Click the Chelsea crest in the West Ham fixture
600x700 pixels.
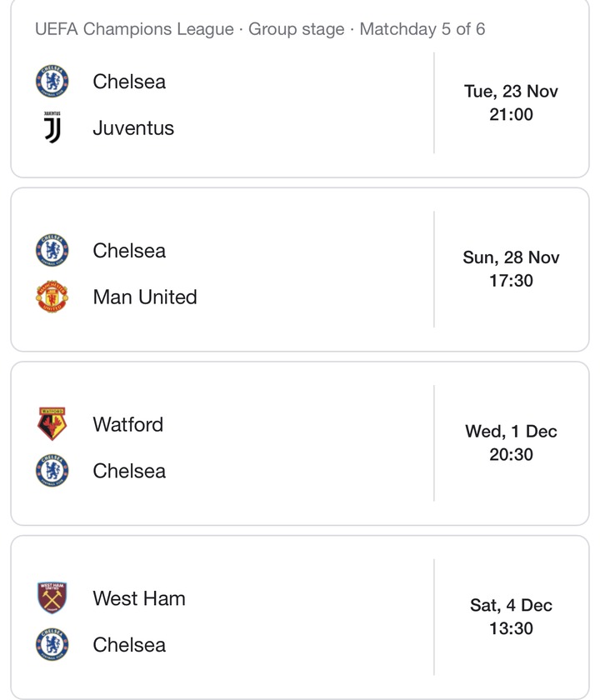(52, 644)
